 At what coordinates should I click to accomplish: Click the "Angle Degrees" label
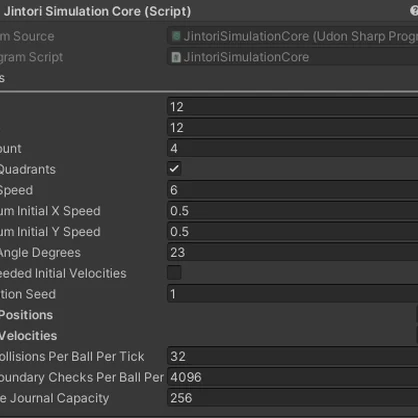[x=40, y=253]
